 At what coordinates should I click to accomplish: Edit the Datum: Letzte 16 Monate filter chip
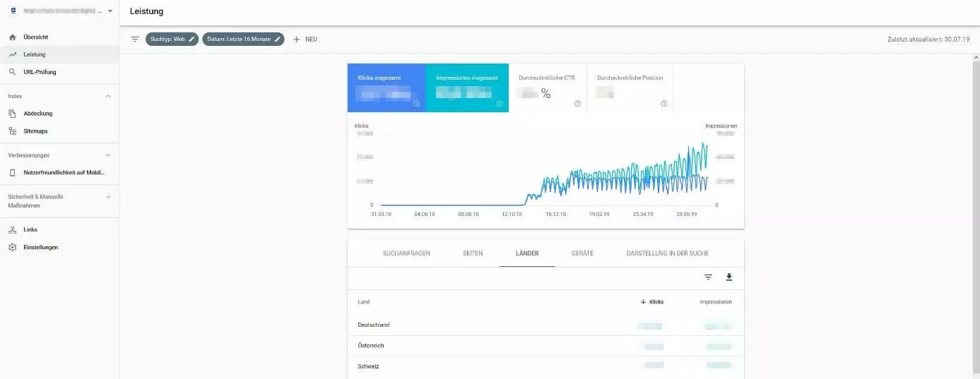[x=243, y=40]
